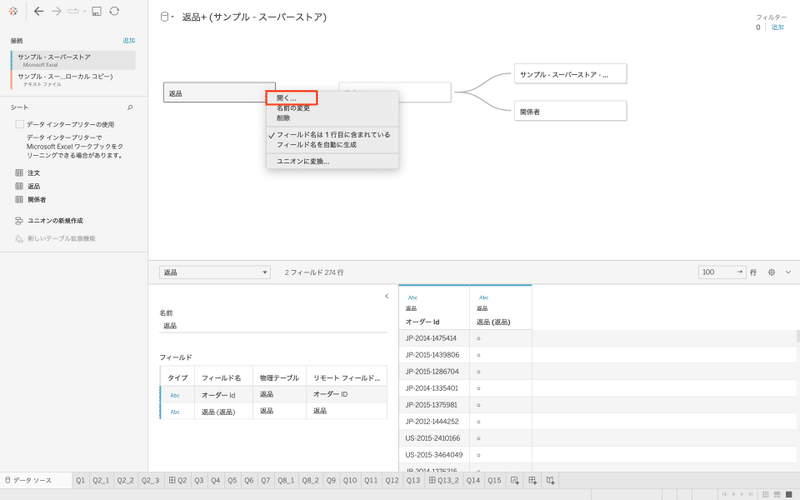Switch to the Q2_3 sheet tab

pos(151,481)
